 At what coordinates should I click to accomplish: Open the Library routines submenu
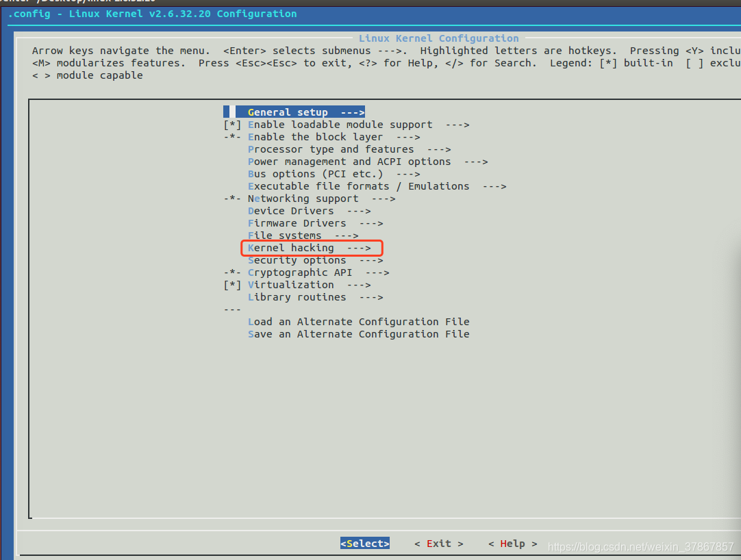coord(315,297)
